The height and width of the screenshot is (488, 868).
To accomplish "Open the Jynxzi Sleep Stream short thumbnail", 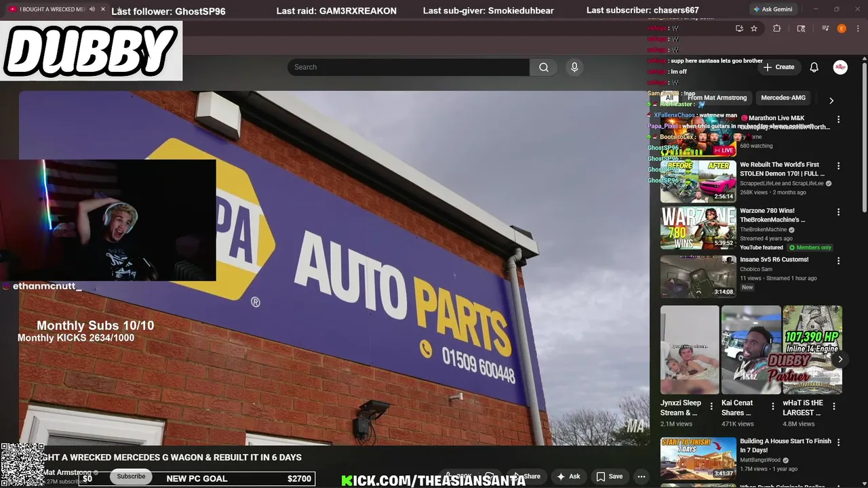I will (690, 350).
